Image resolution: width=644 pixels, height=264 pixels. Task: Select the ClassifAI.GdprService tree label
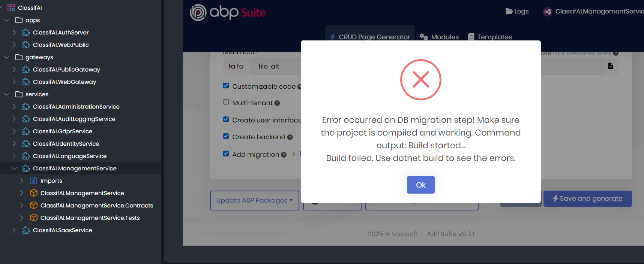(x=63, y=131)
